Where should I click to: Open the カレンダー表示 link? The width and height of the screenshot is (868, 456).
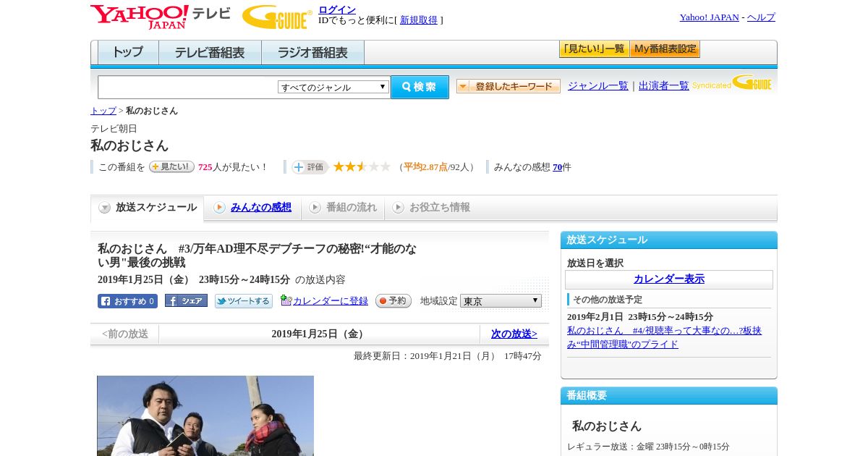point(669,279)
